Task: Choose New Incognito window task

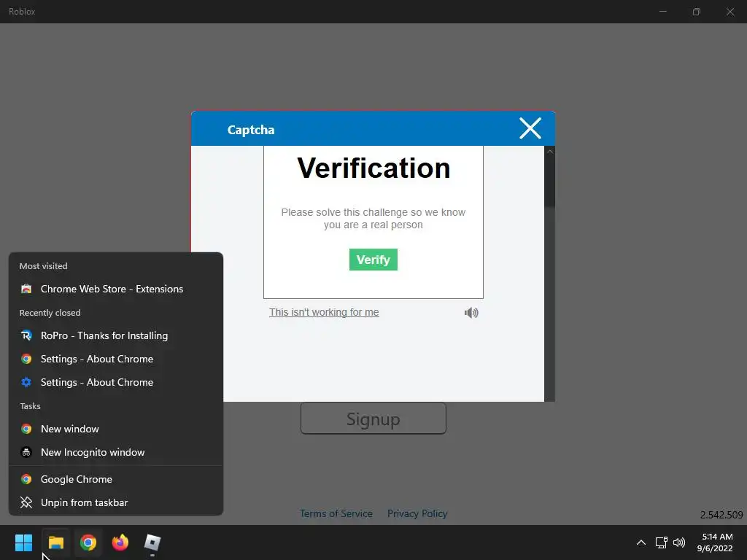Action: (116, 452)
